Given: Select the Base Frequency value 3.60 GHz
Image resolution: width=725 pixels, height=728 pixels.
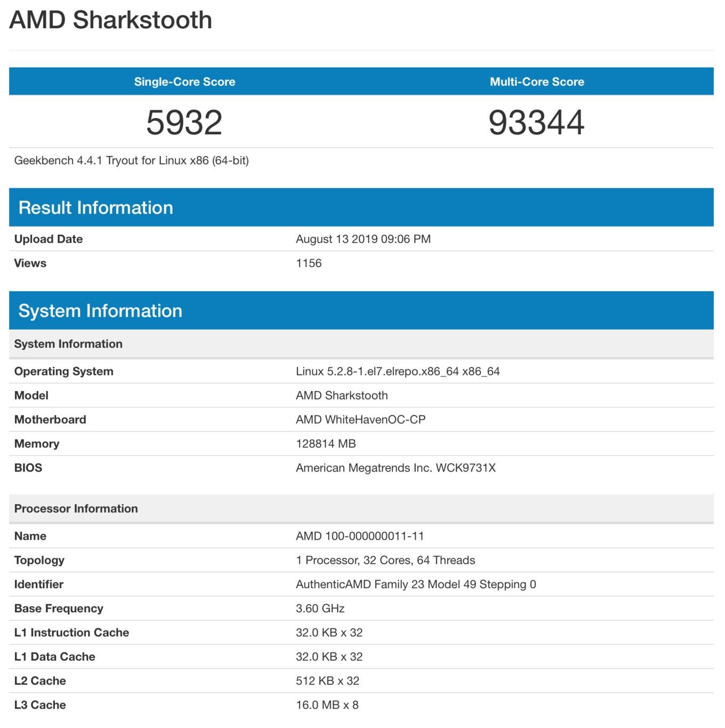Looking at the screenshot, I should tap(320, 609).
